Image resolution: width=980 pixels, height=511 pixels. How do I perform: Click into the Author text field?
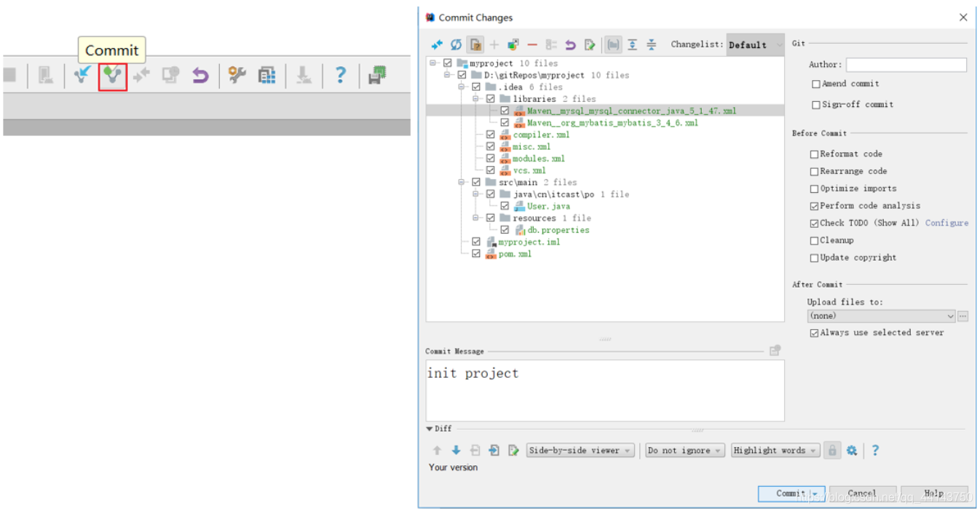906,65
